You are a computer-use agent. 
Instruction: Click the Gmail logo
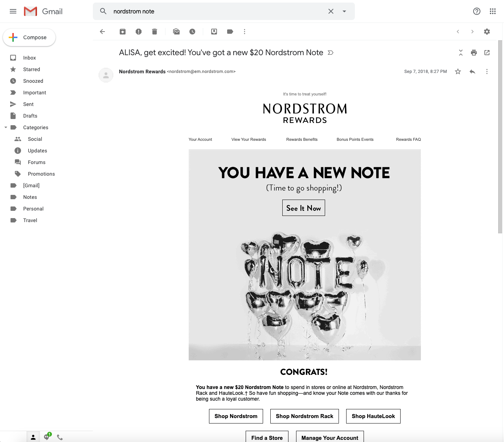(43, 11)
